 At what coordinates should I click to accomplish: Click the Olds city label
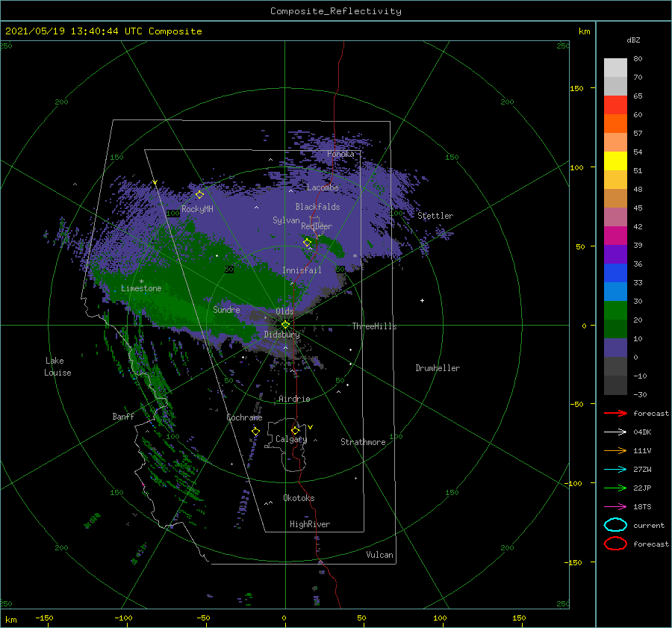click(x=284, y=311)
